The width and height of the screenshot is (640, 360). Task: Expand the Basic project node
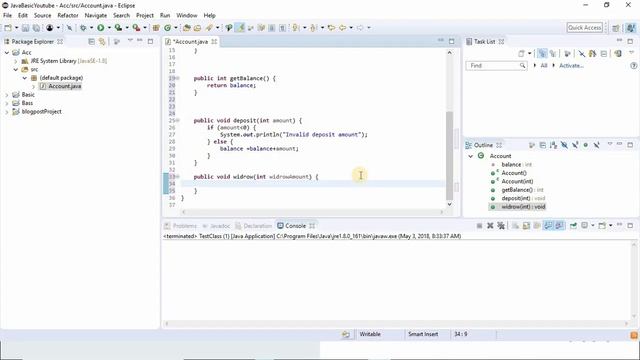coord(7,95)
